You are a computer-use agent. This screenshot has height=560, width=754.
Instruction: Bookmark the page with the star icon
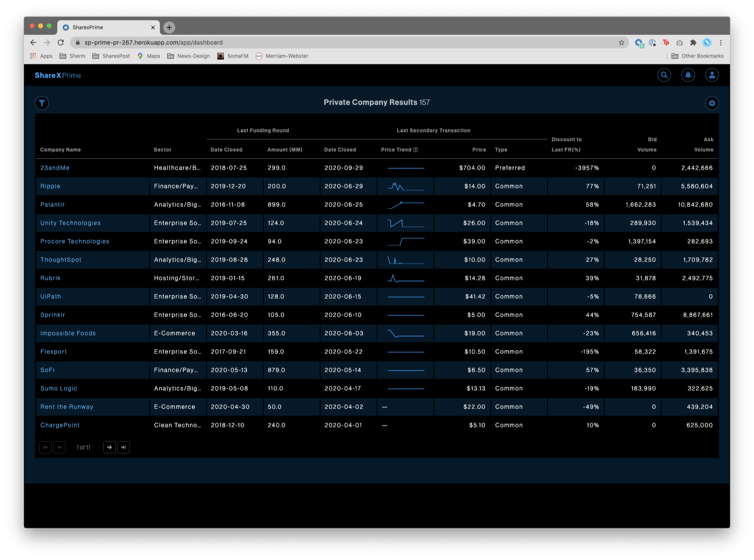(621, 42)
